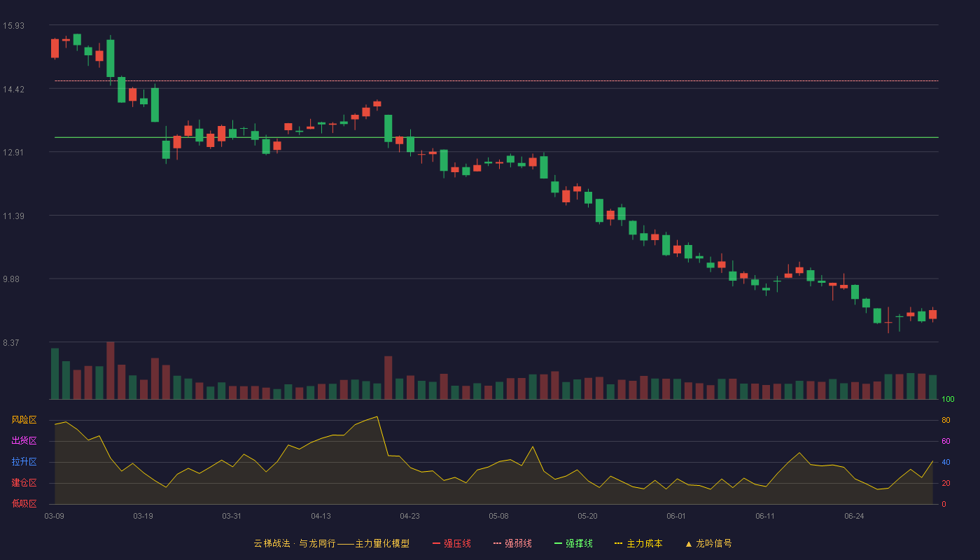Click the 15.93 price axis label
980x560 pixels.
tap(13, 26)
